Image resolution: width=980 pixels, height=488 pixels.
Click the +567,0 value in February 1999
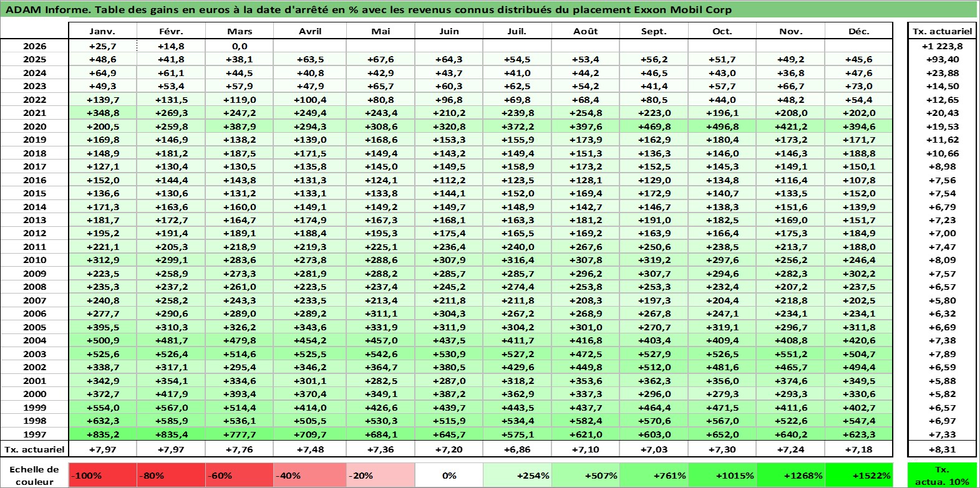pyautogui.click(x=171, y=408)
